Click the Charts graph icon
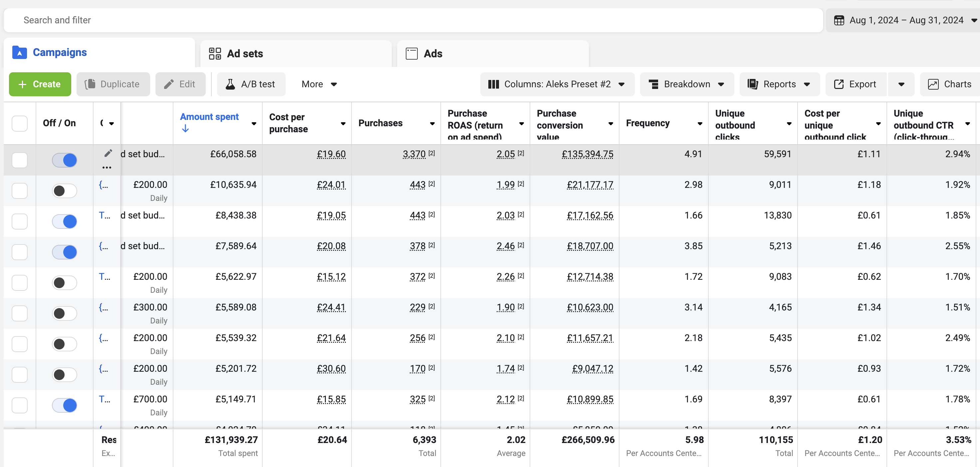The width and height of the screenshot is (980, 467). point(933,84)
